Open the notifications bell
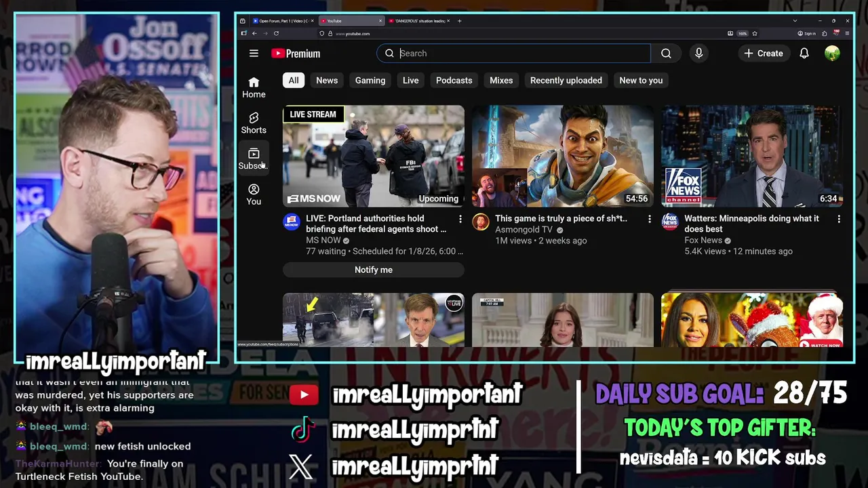868x488 pixels. (x=804, y=54)
